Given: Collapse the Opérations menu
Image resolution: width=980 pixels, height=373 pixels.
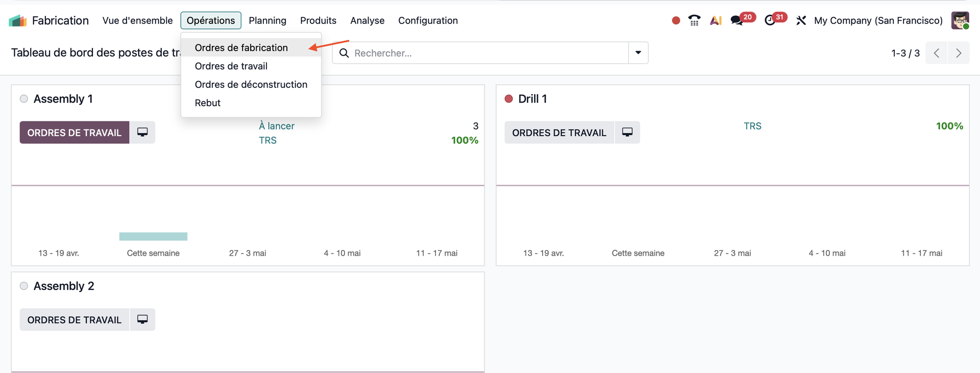Looking at the screenshot, I should point(210,20).
